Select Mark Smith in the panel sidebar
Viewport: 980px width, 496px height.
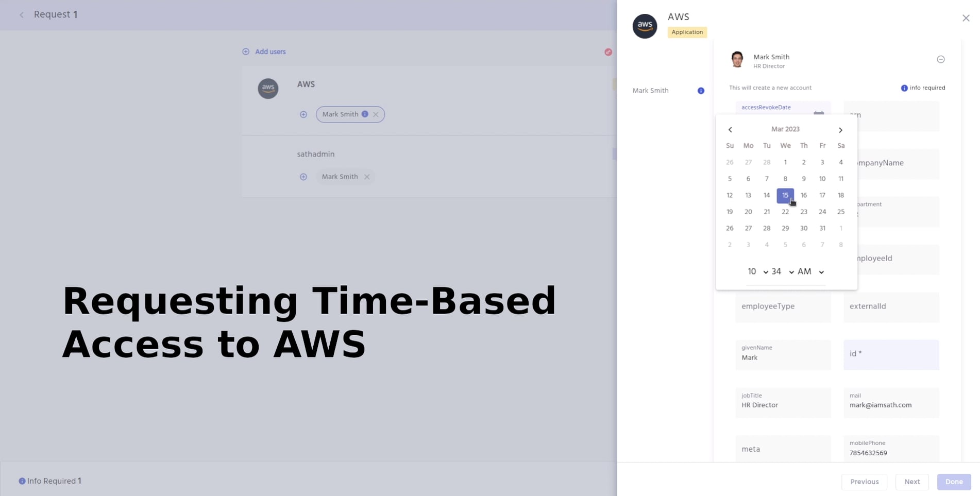coord(651,91)
